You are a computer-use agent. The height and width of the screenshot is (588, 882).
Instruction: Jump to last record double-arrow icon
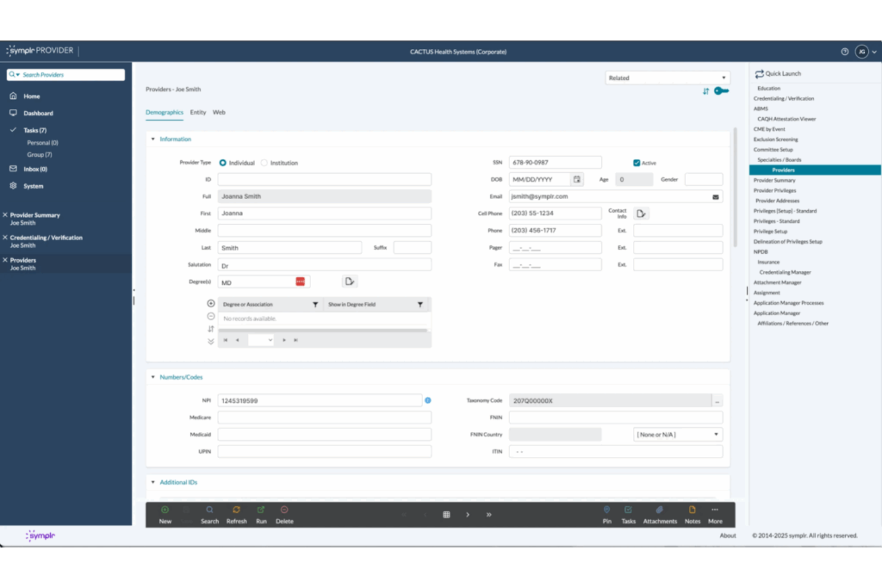coord(489,515)
